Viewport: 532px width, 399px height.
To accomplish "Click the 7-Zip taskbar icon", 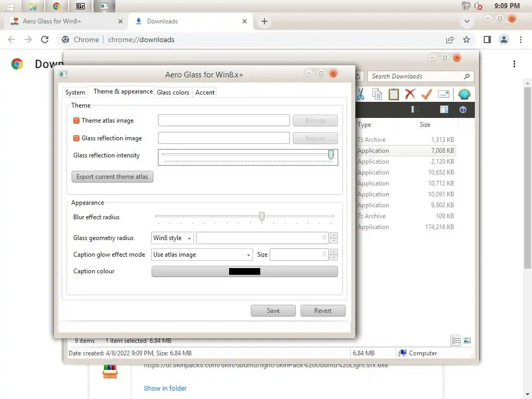I will [81, 6].
